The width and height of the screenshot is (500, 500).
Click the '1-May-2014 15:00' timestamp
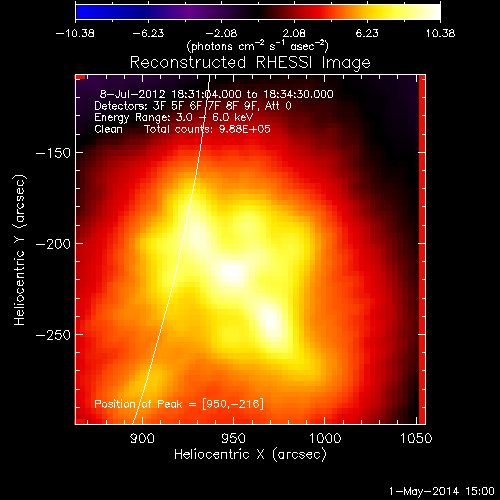click(x=442, y=491)
